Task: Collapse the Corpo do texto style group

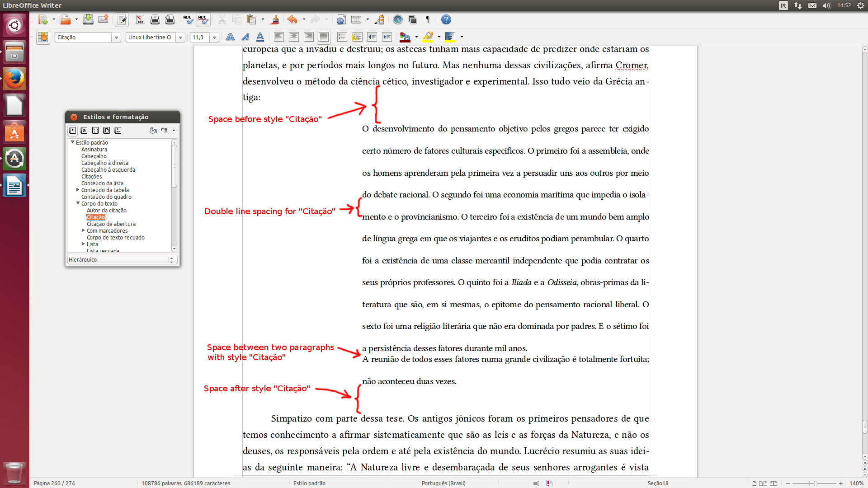Action: (78, 203)
